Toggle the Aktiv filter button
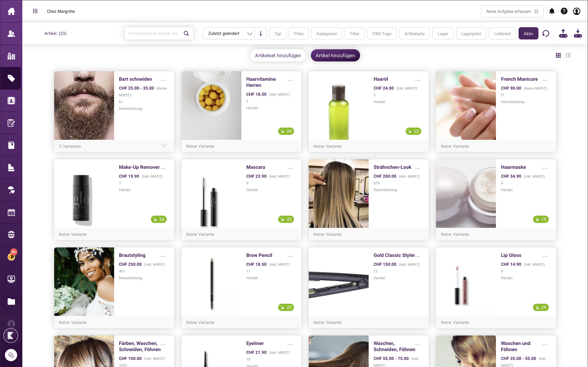588x367 pixels. [x=528, y=33]
